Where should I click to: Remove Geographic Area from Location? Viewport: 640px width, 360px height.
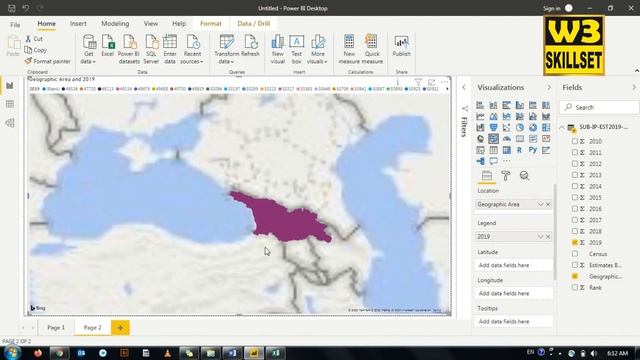pyautogui.click(x=548, y=204)
